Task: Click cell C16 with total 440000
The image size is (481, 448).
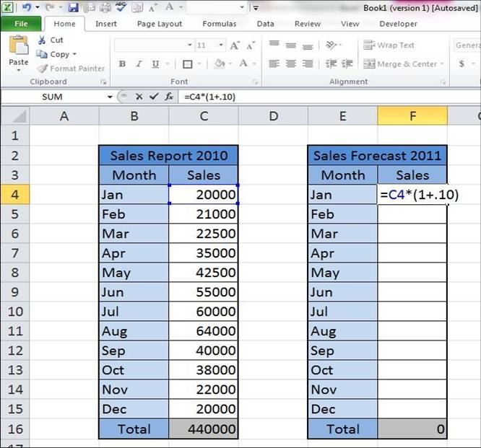Action: coord(204,429)
